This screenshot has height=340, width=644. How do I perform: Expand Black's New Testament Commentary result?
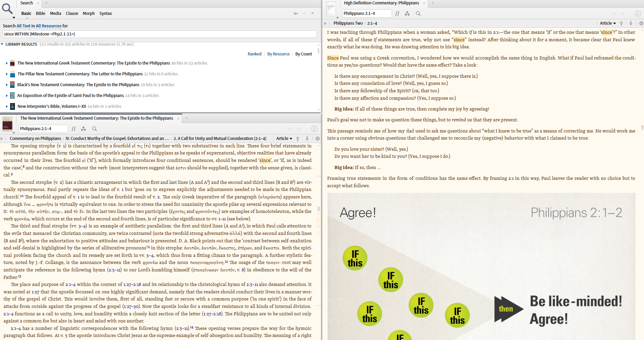(x=6, y=85)
